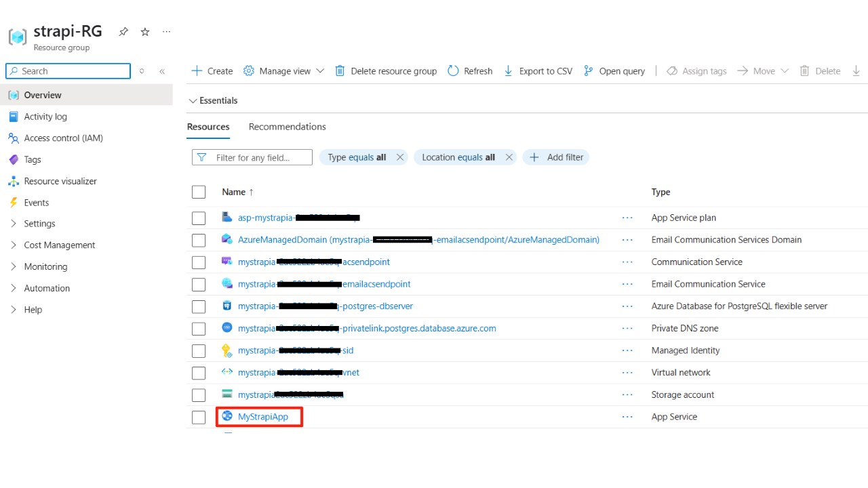
Task: Select the AzureManagedDomain row checkbox
Action: [x=199, y=240]
